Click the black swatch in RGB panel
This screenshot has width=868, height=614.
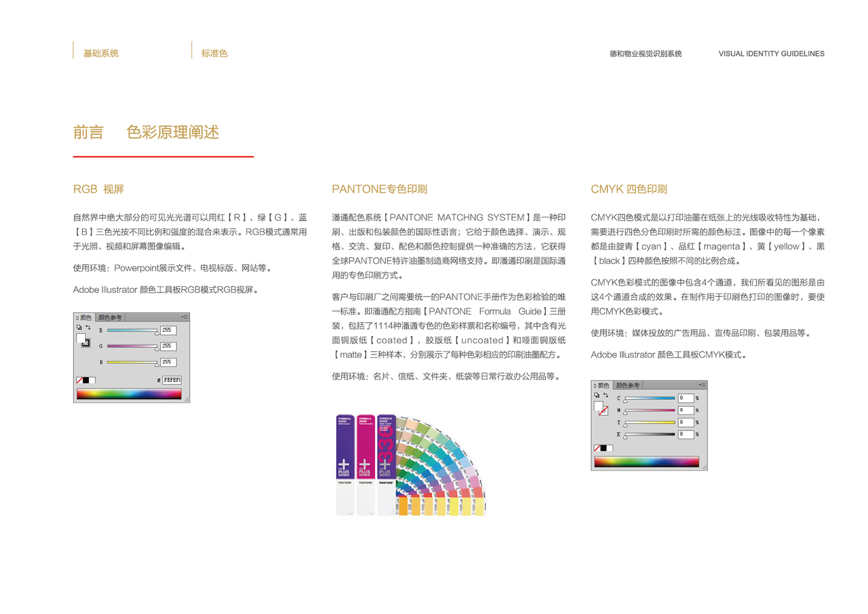click(86, 380)
